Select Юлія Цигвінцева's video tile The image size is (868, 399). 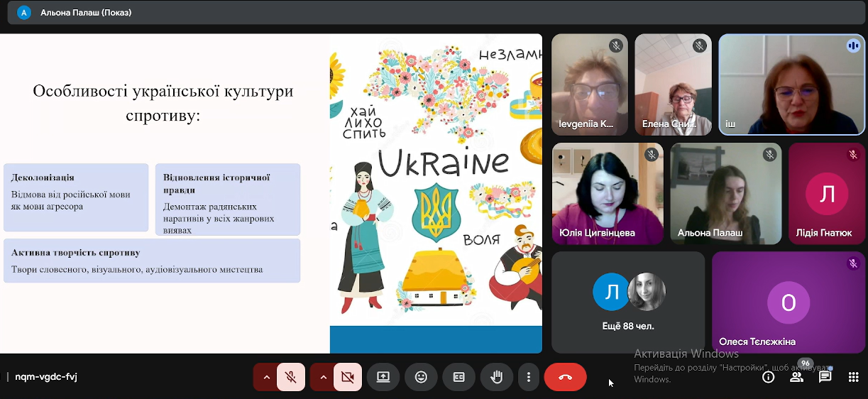click(608, 193)
